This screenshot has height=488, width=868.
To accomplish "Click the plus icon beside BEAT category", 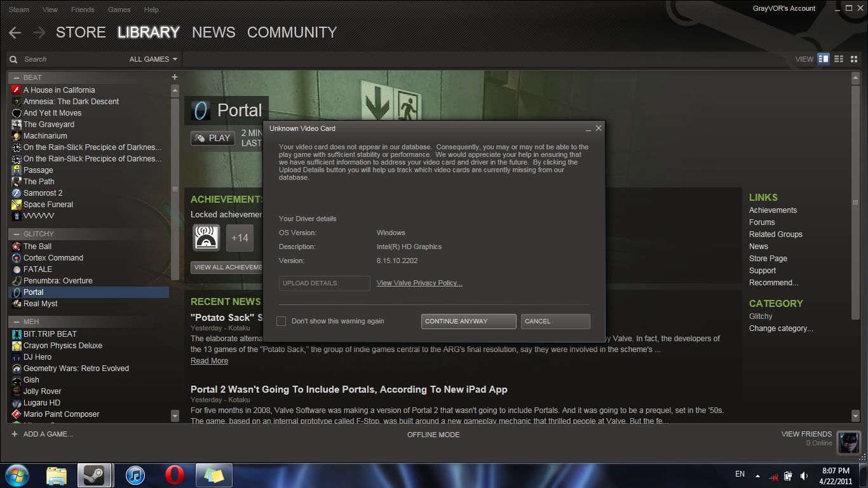I will click(x=175, y=78).
